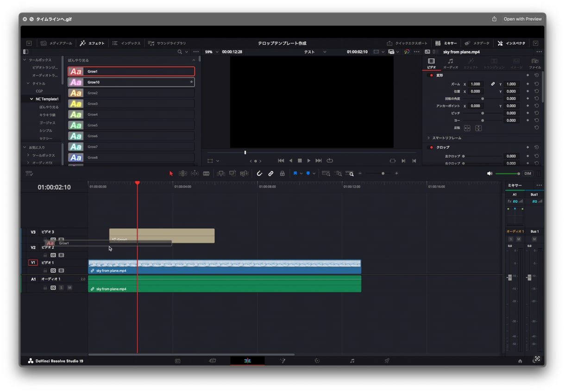Lock the ビデオ 3 track
The width and height of the screenshot is (565, 392).
pos(45,240)
